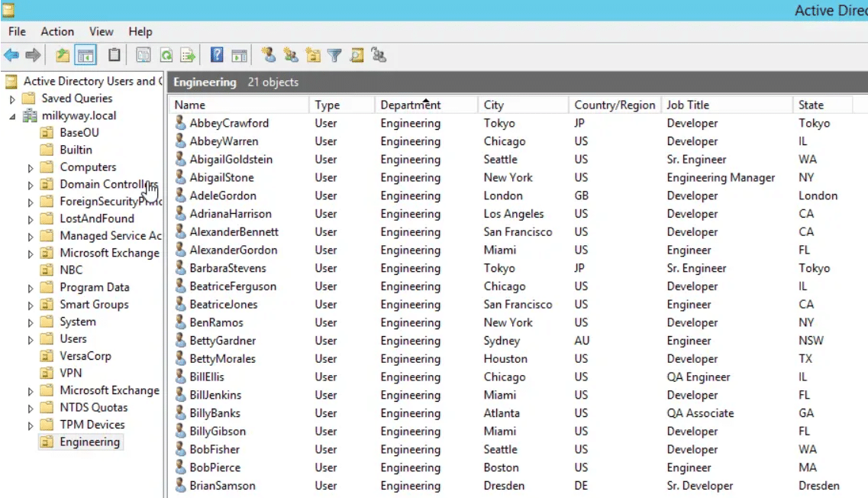Expand the Smart Groups node

coord(31,306)
